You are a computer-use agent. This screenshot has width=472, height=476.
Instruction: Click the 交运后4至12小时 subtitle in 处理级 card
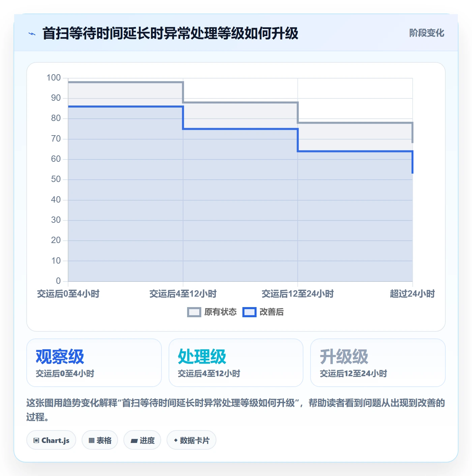[209, 374]
